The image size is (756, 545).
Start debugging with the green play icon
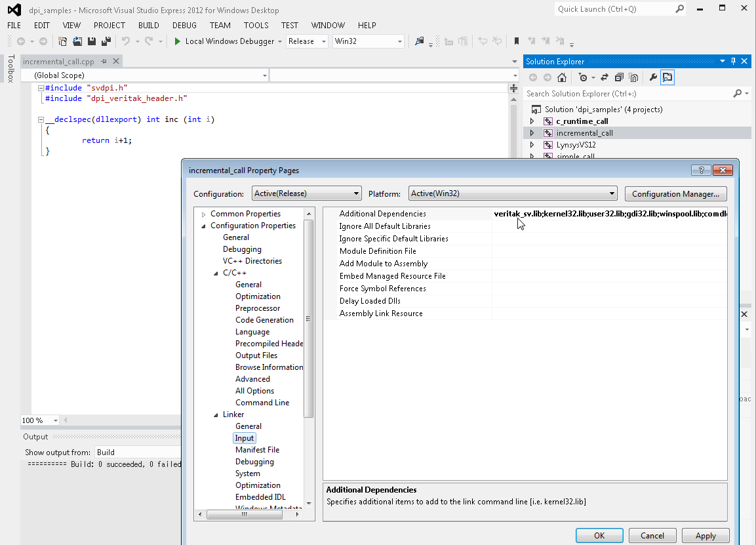[x=178, y=41]
